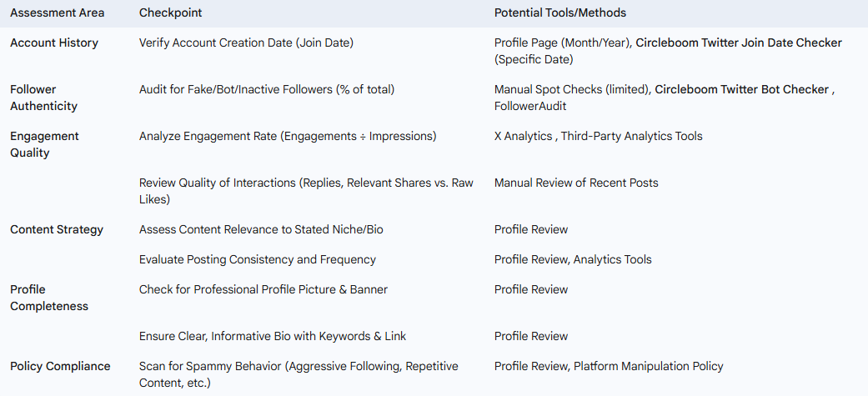Screen dimensions: 868x396
Task: Click Platform Manipulation Policy text
Action: (x=648, y=366)
